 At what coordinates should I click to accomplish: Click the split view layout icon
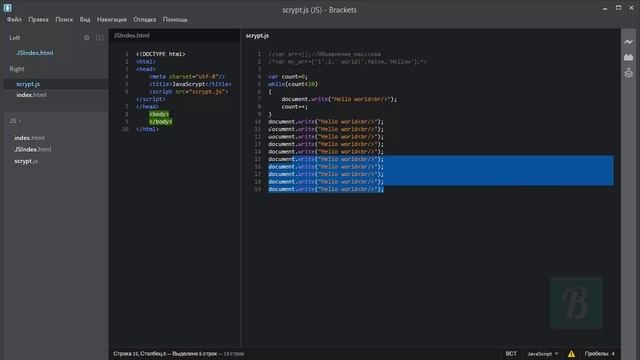coord(100,38)
